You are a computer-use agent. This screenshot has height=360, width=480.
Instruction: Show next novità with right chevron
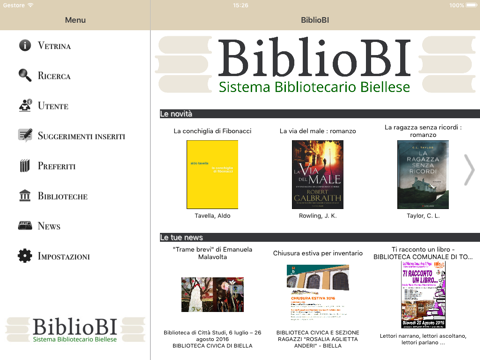pyautogui.click(x=469, y=170)
